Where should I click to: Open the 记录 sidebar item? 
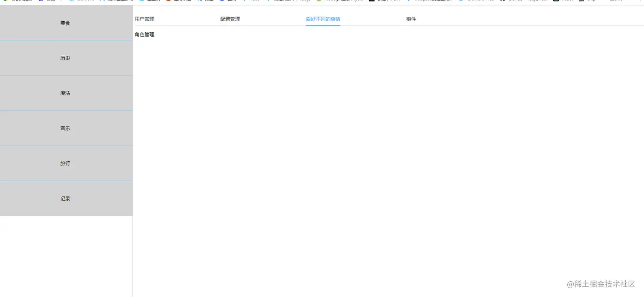click(x=66, y=199)
